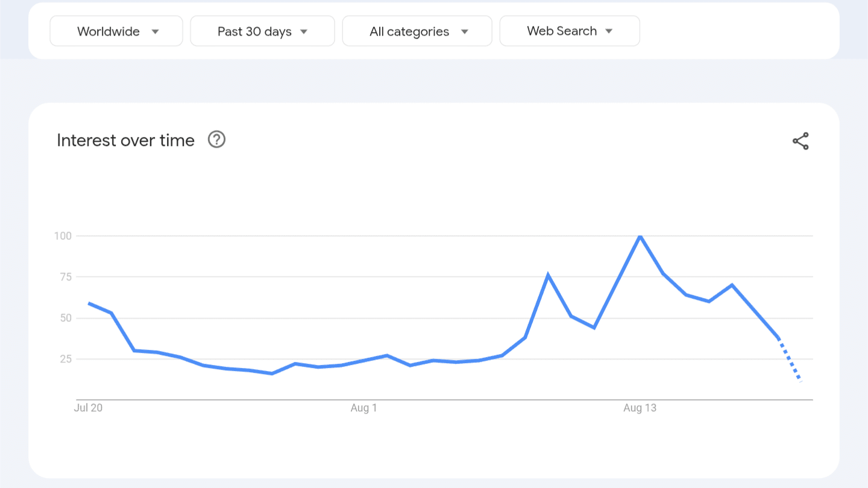The width and height of the screenshot is (868, 488).
Task: Click the dotted partial-data segment of the line
Action: (x=790, y=360)
